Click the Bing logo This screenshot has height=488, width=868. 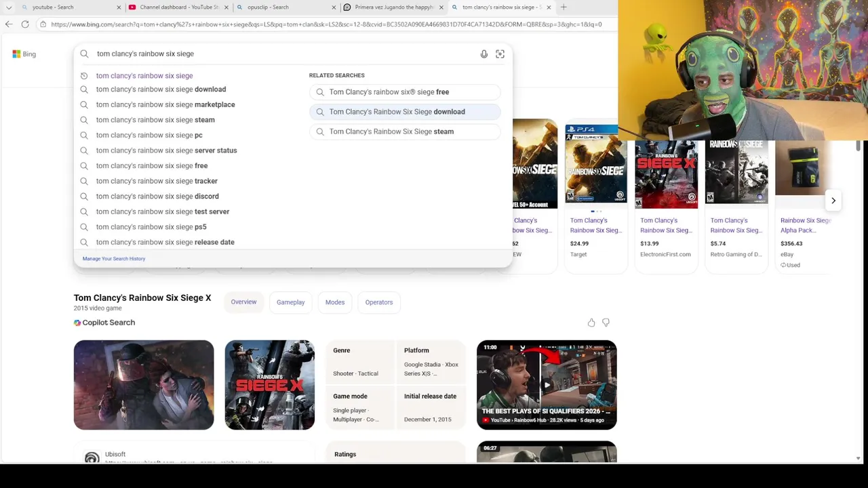point(24,54)
